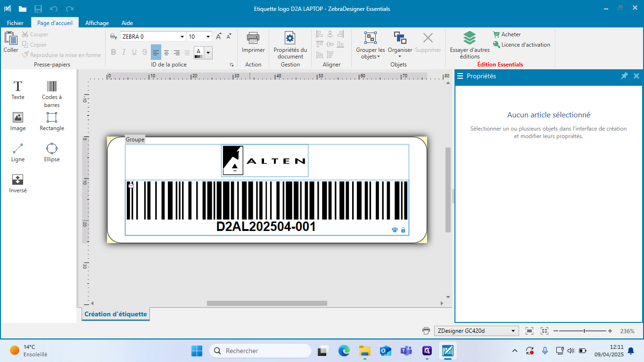Click the Couper button

(x=35, y=34)
